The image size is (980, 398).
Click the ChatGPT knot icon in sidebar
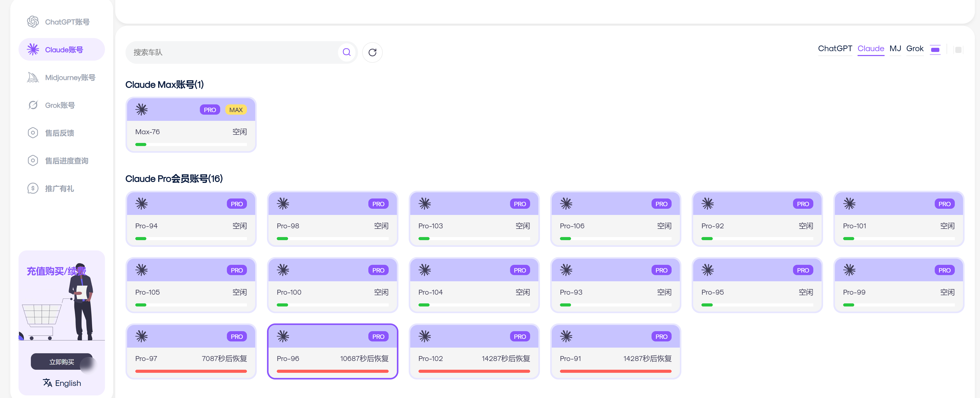pyautogui.click(x=33, y=22)
